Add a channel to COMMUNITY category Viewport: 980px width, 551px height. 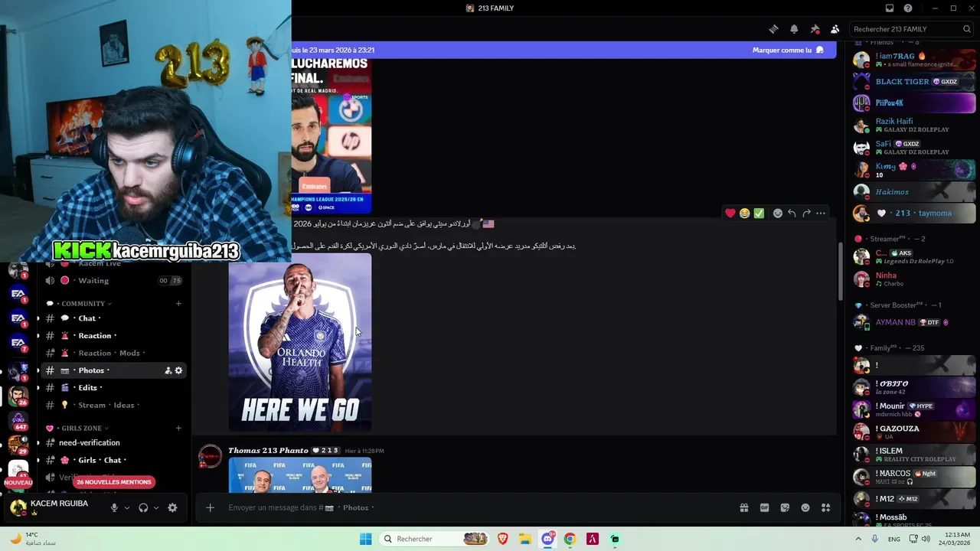178,304
